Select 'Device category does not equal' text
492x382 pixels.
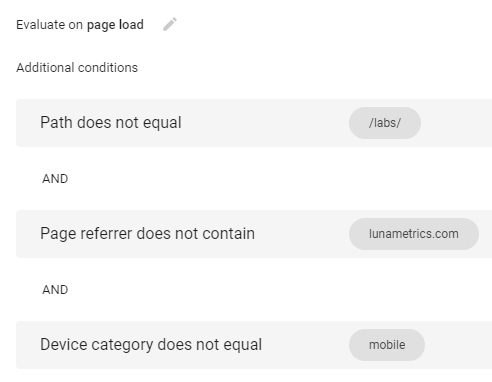coord(151,345)
